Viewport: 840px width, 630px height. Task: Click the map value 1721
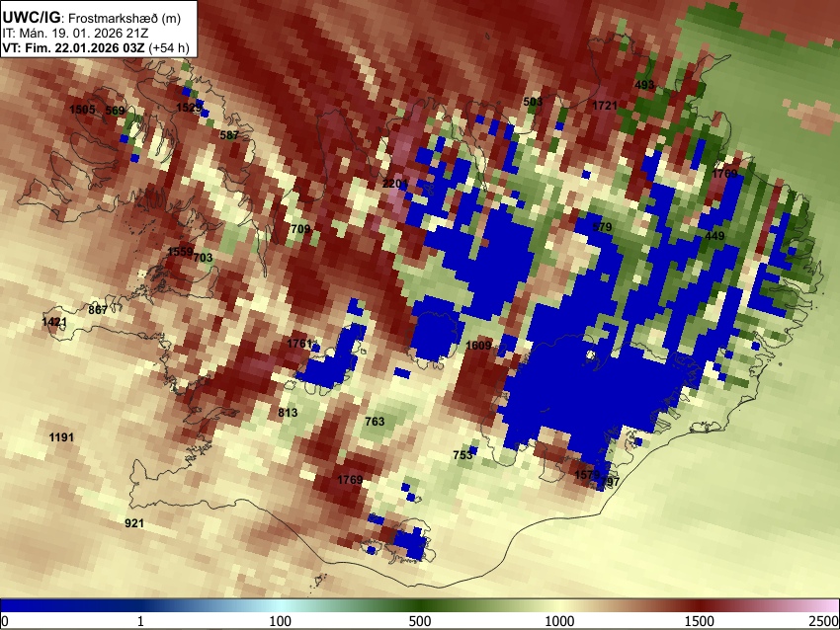pos(605,106)
